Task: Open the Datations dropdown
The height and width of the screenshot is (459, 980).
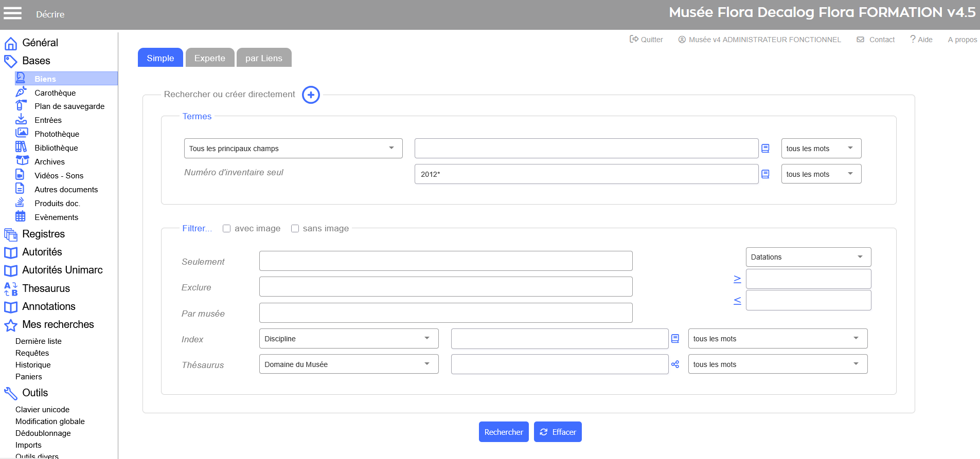Action: click(x=808, y=257)
